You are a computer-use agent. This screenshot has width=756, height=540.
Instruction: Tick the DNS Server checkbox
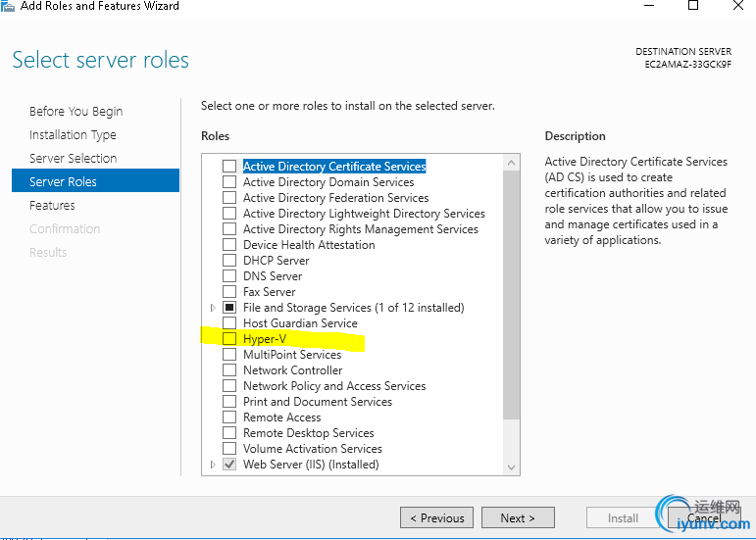point(229,276)
